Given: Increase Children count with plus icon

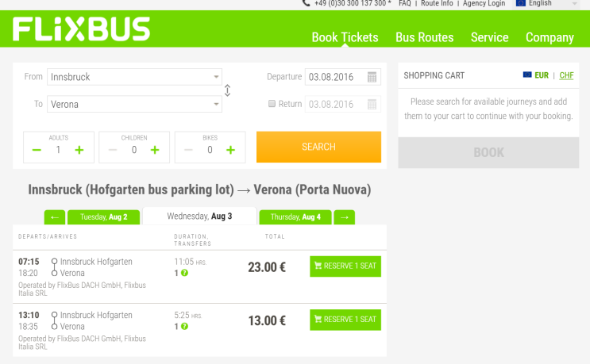Looking at the screenshot, I should tap(155, 150).
